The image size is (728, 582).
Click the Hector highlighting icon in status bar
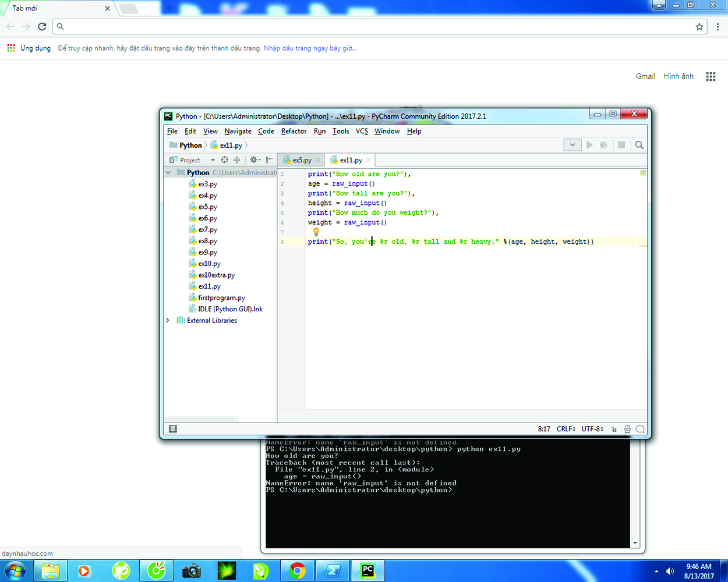click(x=627, y=428)
